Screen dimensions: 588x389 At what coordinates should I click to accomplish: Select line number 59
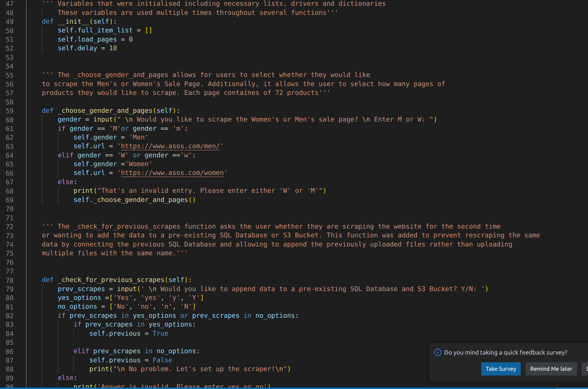[x=10, y=110]
